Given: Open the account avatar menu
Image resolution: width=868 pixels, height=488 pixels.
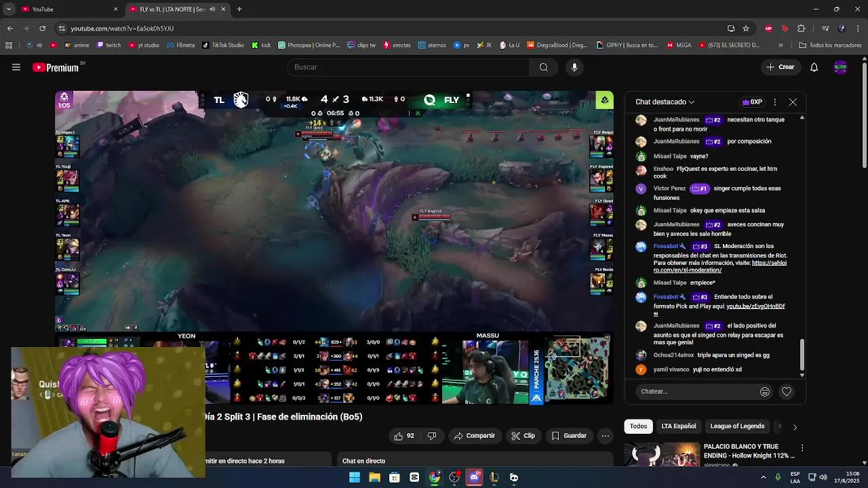Looking at the screenshot, I should coord(840,67).
